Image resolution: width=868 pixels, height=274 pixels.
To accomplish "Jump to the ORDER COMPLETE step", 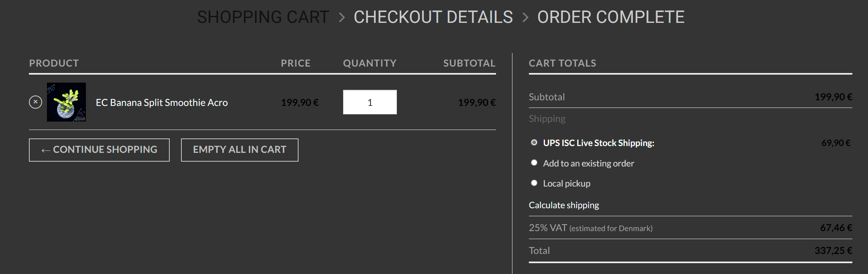I will (610, 17).
